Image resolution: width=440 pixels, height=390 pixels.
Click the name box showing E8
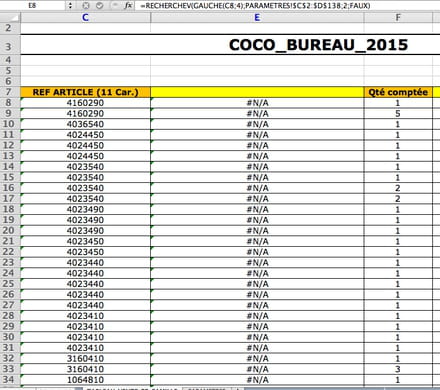coord(33,5)
